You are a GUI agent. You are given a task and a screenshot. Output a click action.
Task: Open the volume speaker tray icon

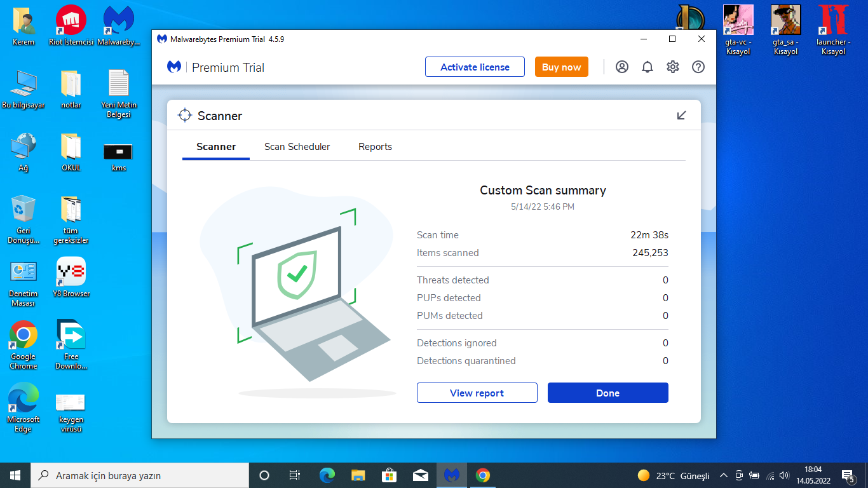784,475
